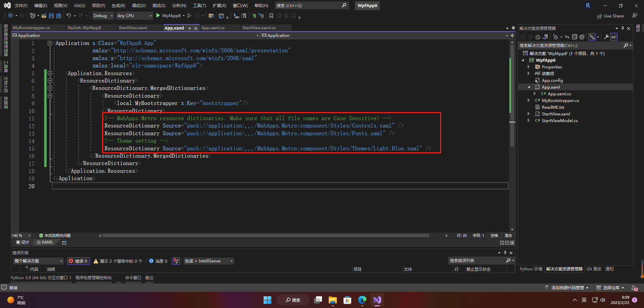The image size is (644, 308).
Task: Toggle the errors filter button in the Error List
Action: (78, 261)
